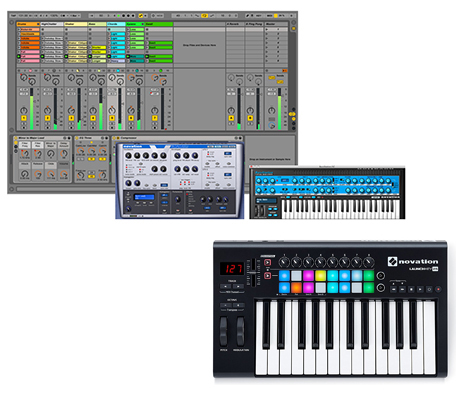Click the orange pad on Launchkey
The height and width of the screenshot is (394, 456).
[x=296, y=288]
